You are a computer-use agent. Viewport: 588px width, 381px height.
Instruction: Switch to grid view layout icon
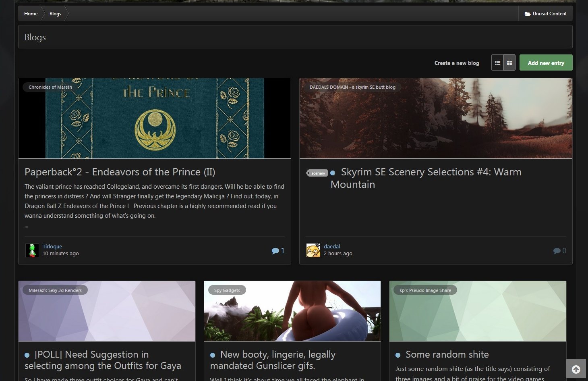509,63
